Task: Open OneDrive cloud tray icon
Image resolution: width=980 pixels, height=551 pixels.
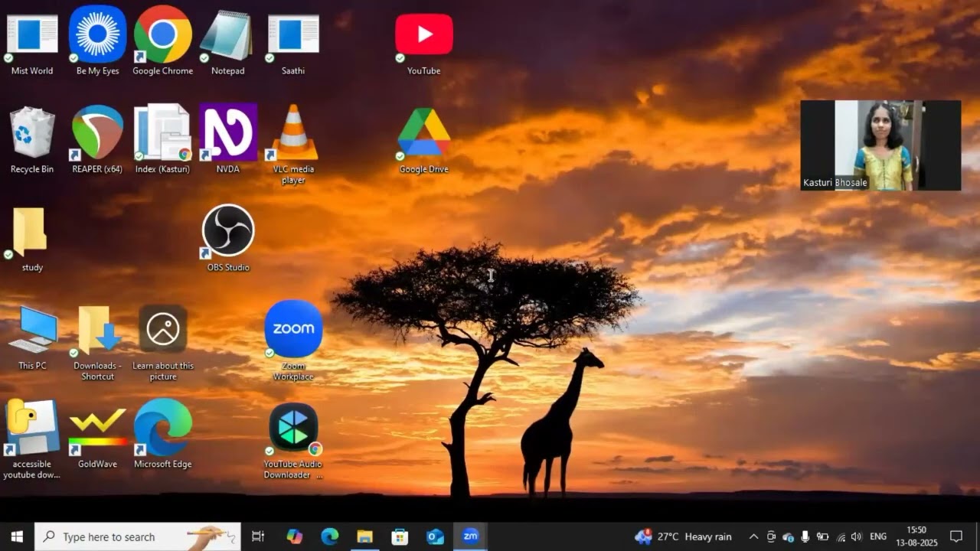Action: click(x=788, y=536)
